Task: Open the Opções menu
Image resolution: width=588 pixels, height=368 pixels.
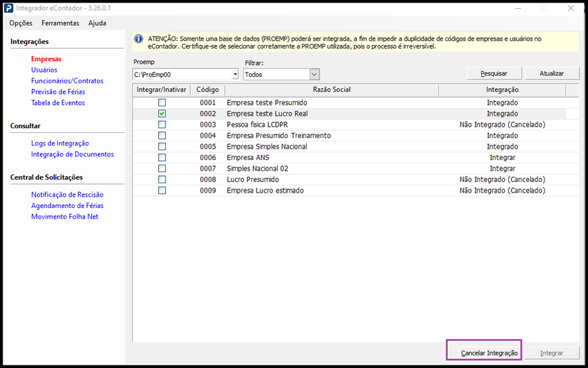Action: [21, 23]
